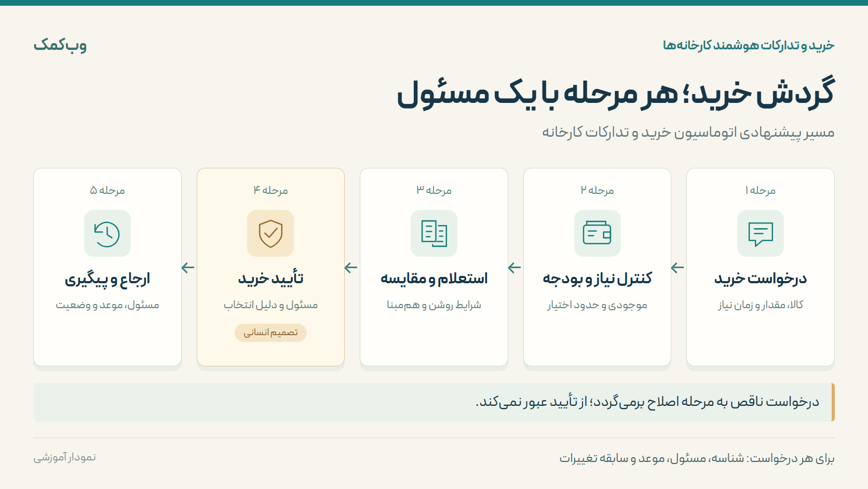Click the وب‌کمک logo text
The width and height of the screenshot is (868, 489).
60,45
